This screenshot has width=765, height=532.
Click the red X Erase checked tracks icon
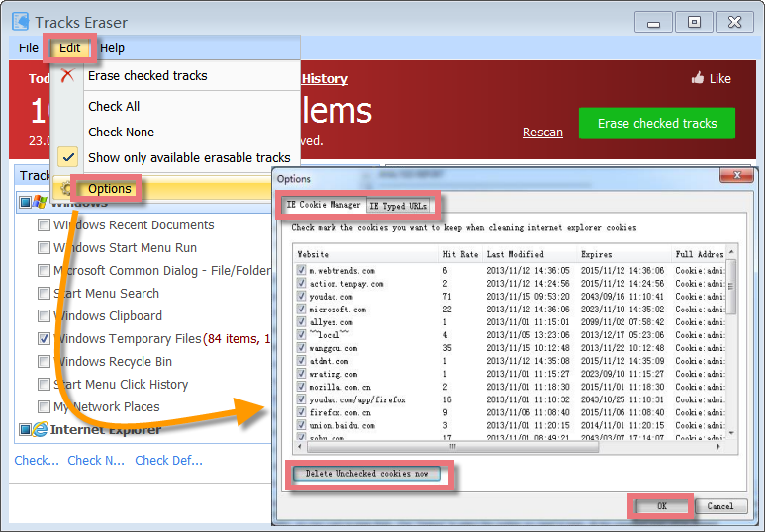(x=67, y=75)
